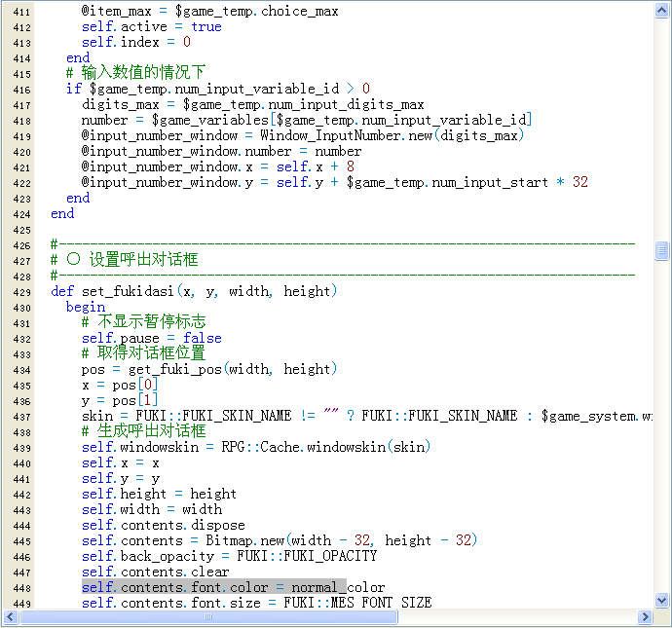Click the number 32 on line 422
This screenshot has width=672, height=628.
coord(579,182)
